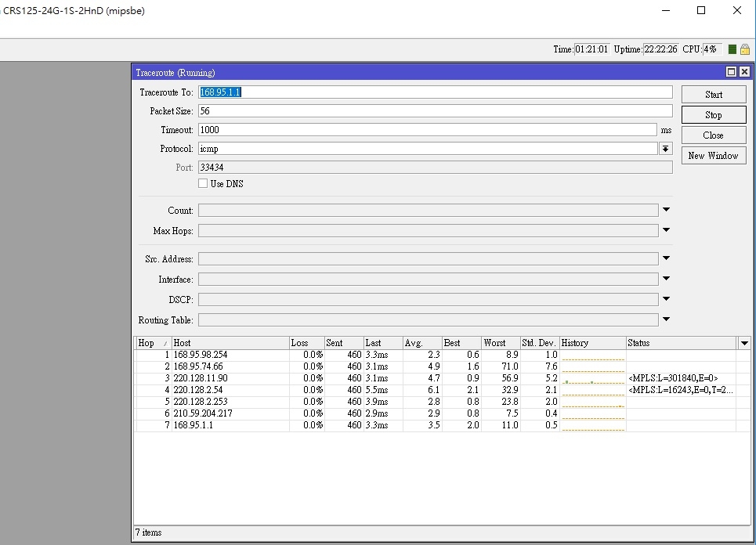The image size is (756, 545).
Task: Sort by the Worst column header
Action: (501, 343)
